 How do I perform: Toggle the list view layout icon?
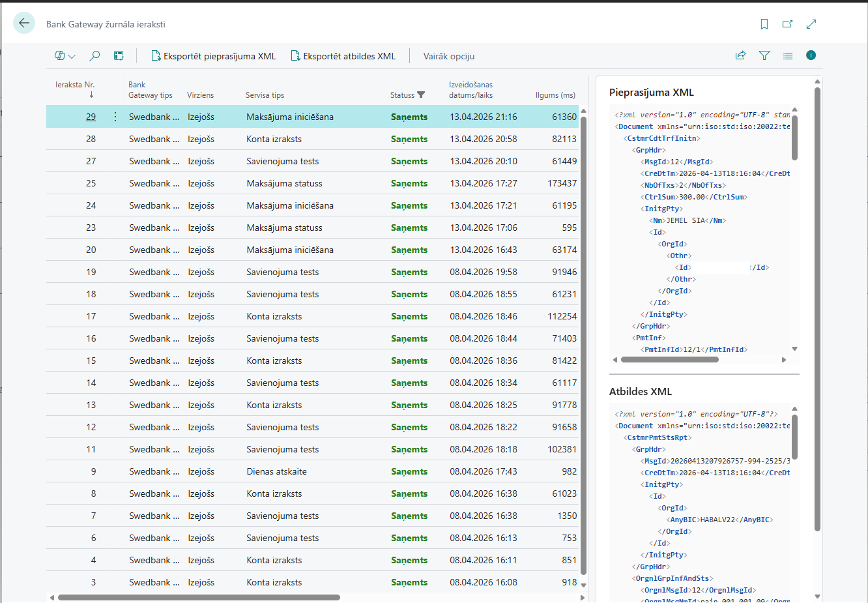[788, 56]
